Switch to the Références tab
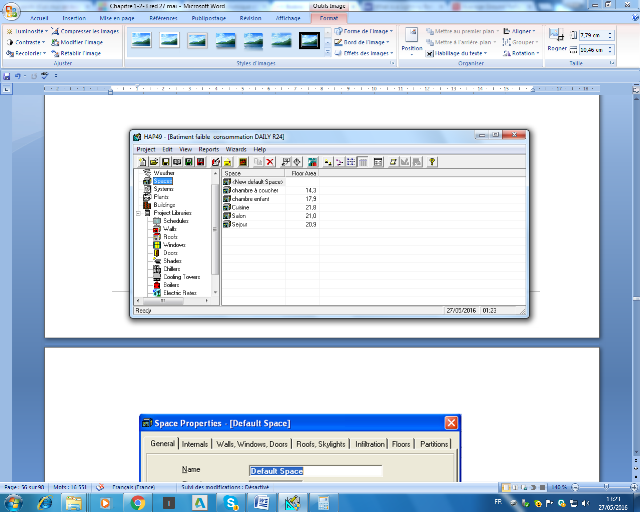640x512 pixels. pyautogui.click(x=163, y=18)
